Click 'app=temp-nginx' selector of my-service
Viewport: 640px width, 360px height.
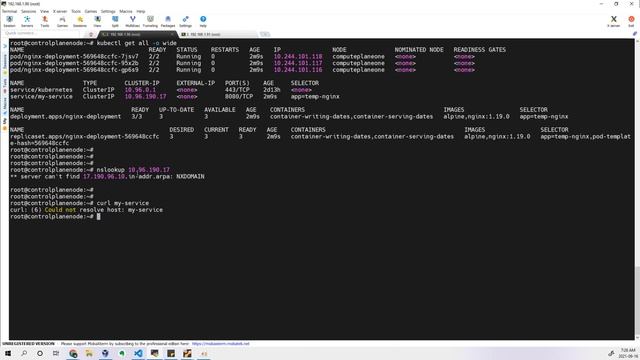coord(315,96)
